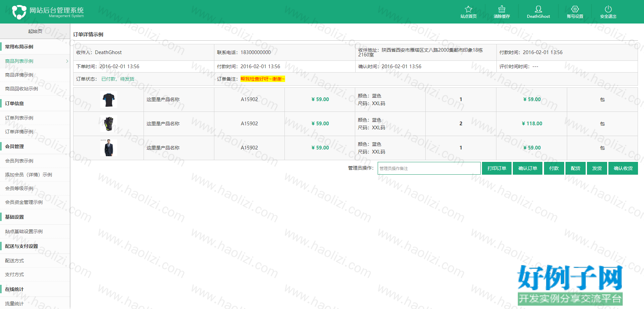This screenshot has width=644, height=309.
Task: Open 站点基础设置示例 in sidebar
Action: click(x=24, y=231)
